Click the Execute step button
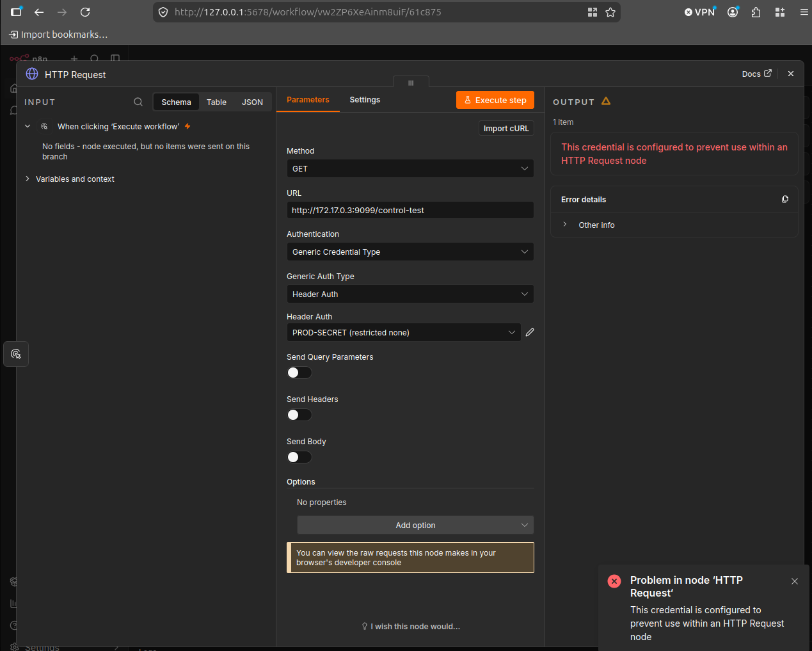 (495, 100)
